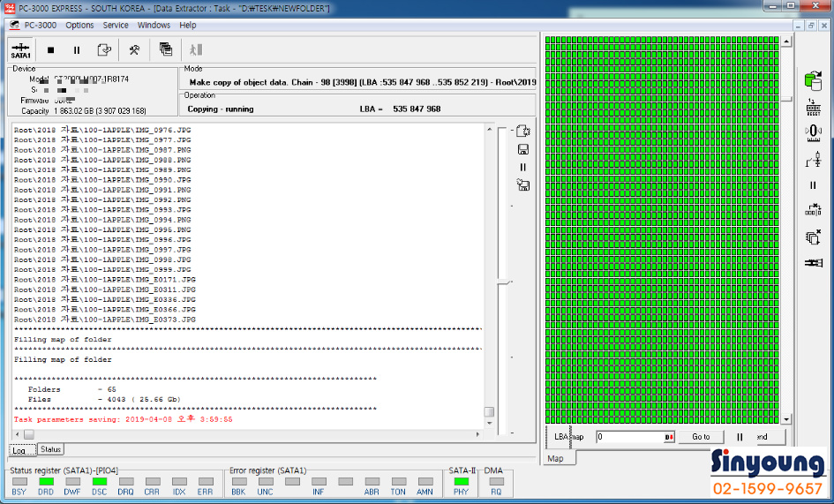Pause copying from the main toolbar
The width and height of the screenshot is (834, 504).
coord(77,50)
